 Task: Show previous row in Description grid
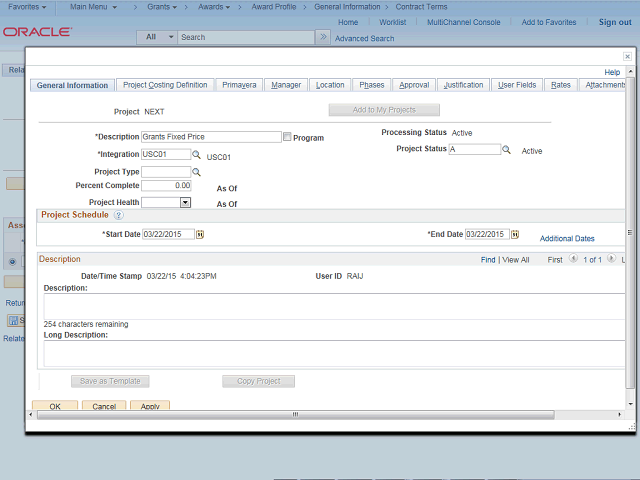tap(573, 258)
